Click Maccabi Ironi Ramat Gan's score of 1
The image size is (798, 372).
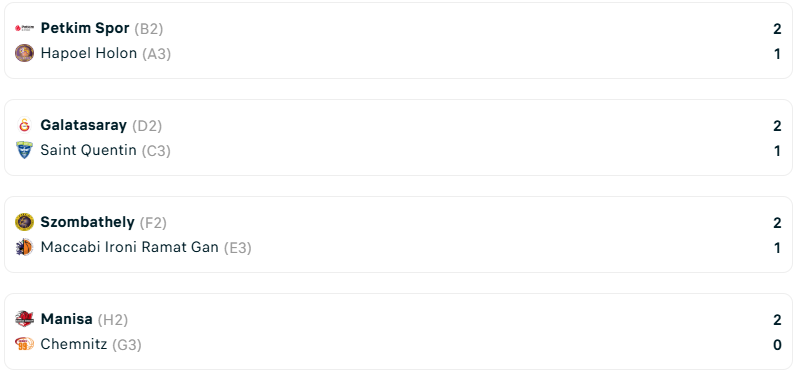tap(777, 248)
